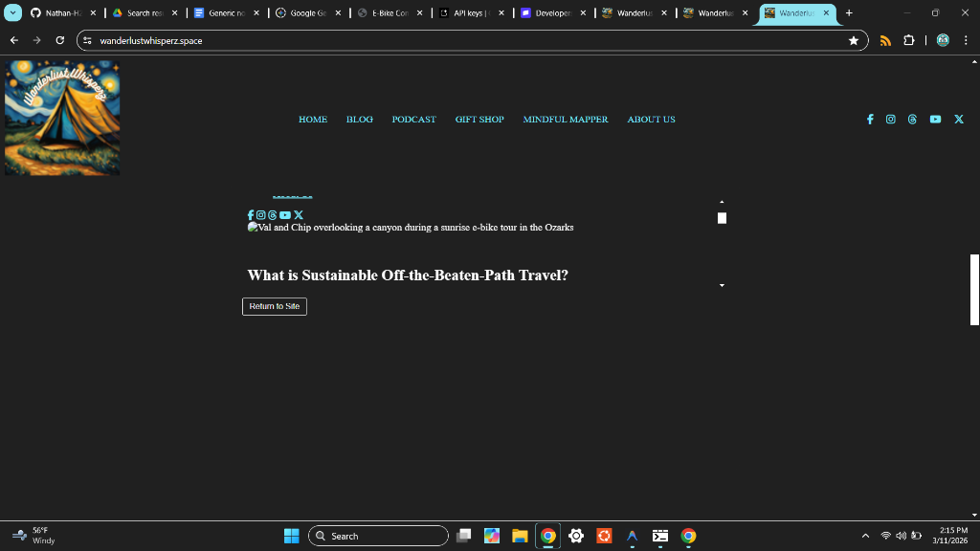Screen dimensions: 980x551
Task: Open the GIFT SHOP link
Action: 479,120
